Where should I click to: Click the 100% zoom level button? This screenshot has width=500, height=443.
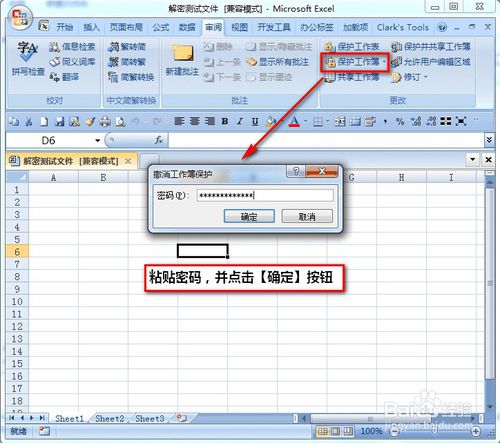371,431
